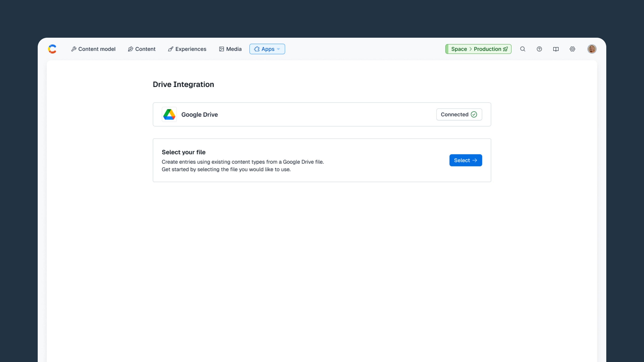Expand the Apps dropdown
The width and height of the screenshot is (644, 362).
pos(267,49)
